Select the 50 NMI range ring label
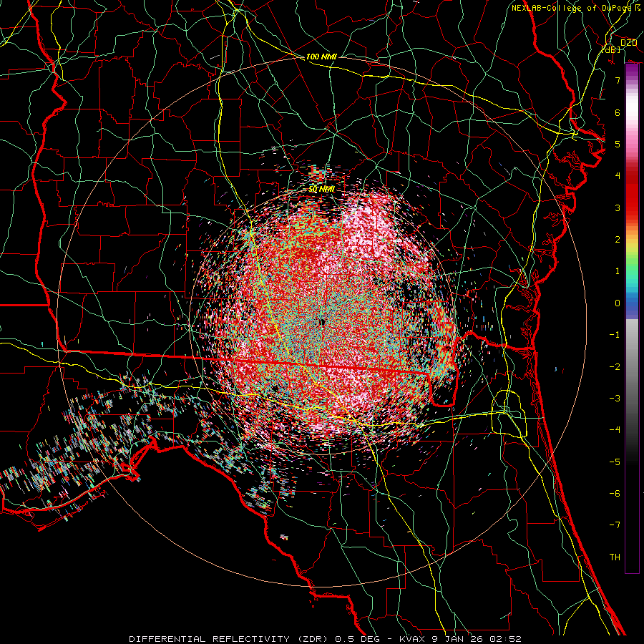 (x=321, y=190)
